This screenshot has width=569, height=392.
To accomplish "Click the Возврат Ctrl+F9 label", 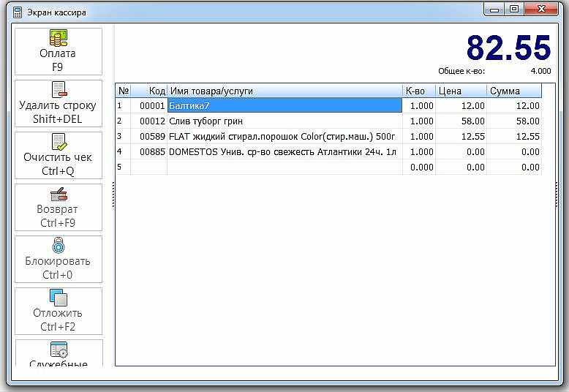I will pos(58,216).
